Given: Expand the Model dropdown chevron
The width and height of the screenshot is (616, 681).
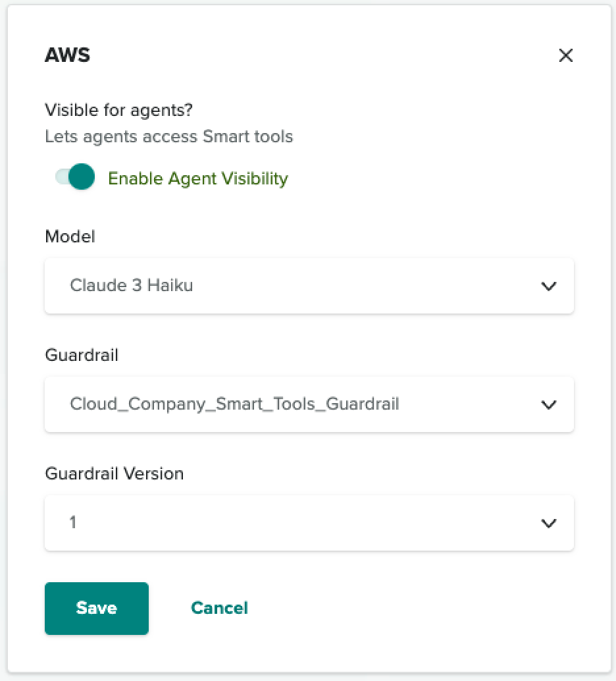Looking at the screenshot, I should [x=548, y=286].
